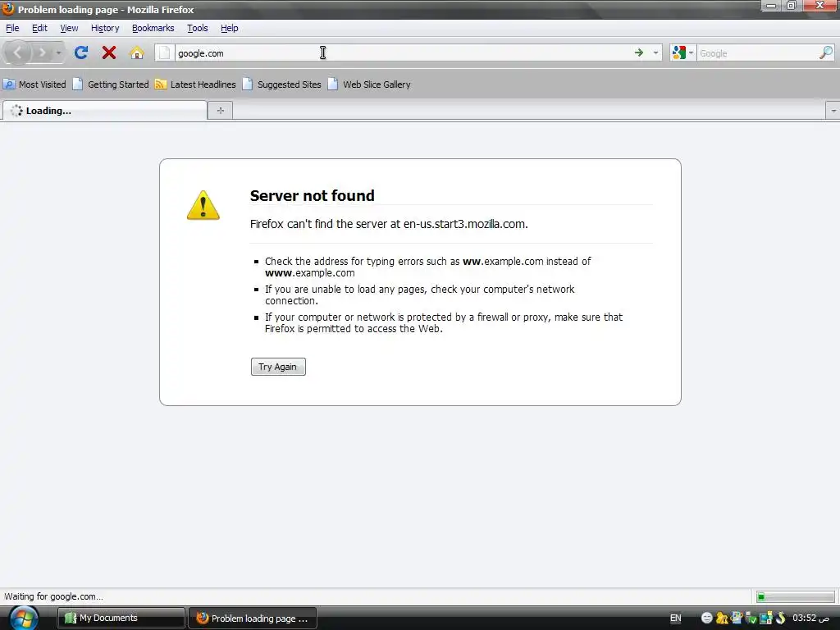
Task: Click the yellow warning triangle icon
Action: coord(203,205)
